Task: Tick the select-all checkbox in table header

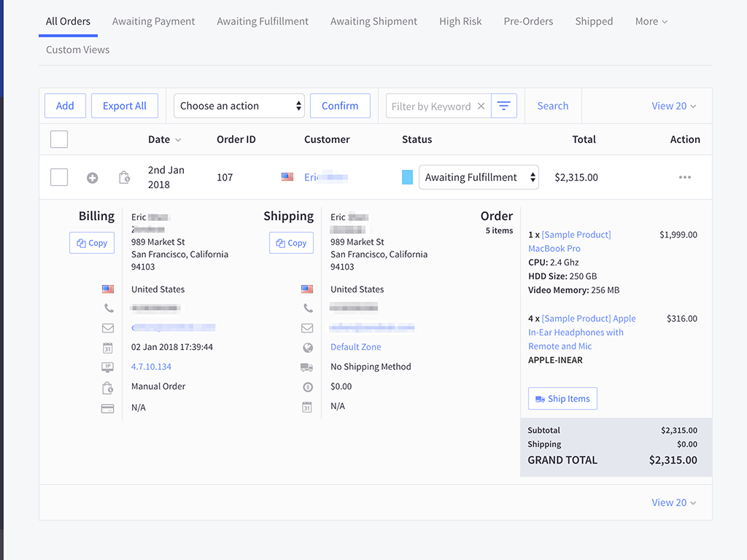Action: 59,139
